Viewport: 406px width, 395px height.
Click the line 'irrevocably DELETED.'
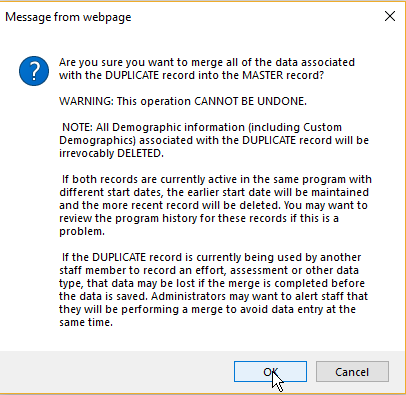[111, 153]
